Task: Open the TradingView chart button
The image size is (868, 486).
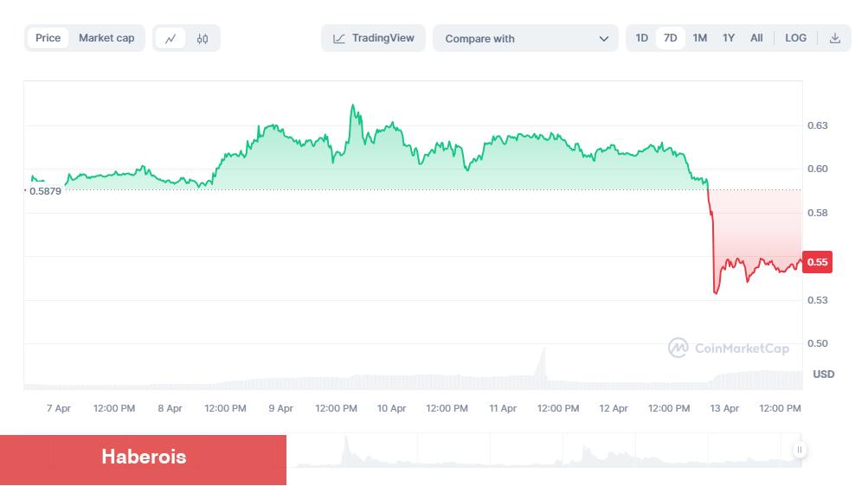Action: [373, 38]
